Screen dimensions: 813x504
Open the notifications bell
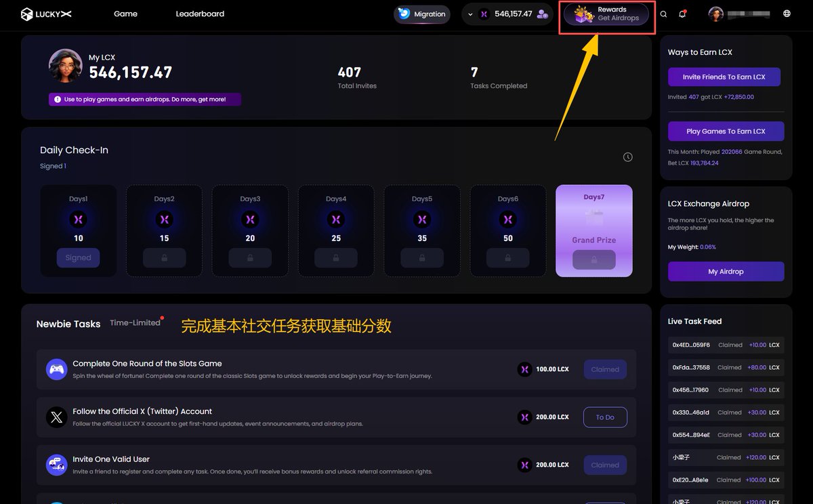coord(682,14)
